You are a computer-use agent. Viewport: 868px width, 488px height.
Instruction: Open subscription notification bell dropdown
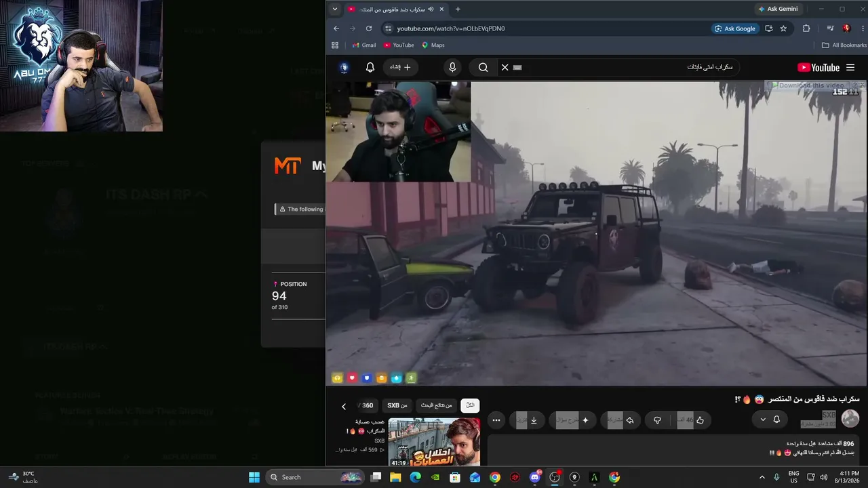click(770, 420)
